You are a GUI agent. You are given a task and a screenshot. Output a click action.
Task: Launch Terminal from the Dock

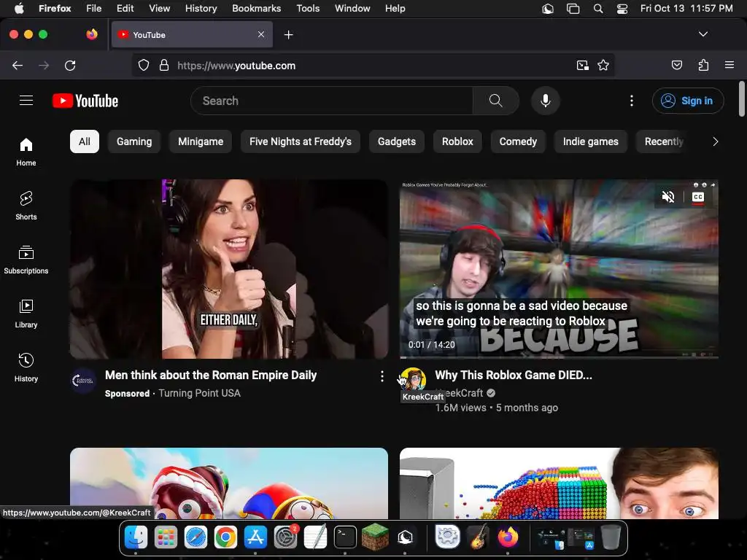(345, 537)
